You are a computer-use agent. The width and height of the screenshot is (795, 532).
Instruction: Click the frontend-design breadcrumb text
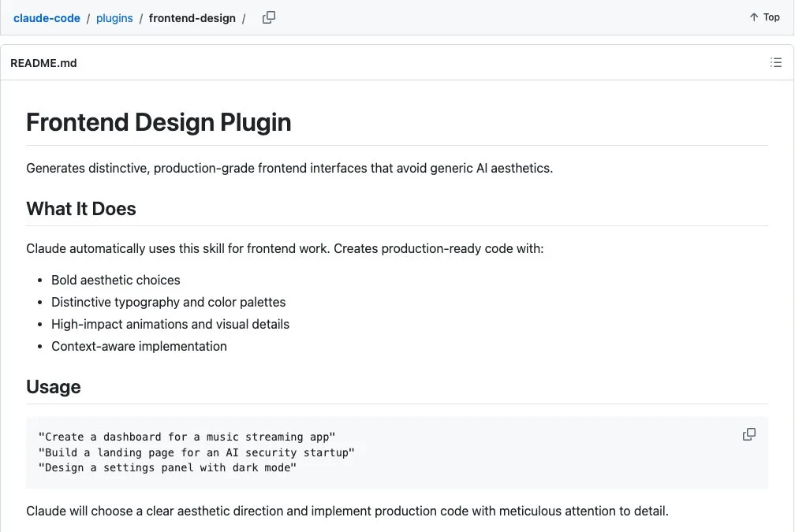(x=192, y=18)
